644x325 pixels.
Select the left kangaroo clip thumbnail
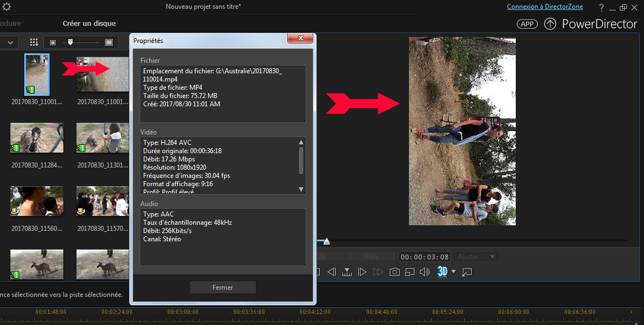[37, 264]
